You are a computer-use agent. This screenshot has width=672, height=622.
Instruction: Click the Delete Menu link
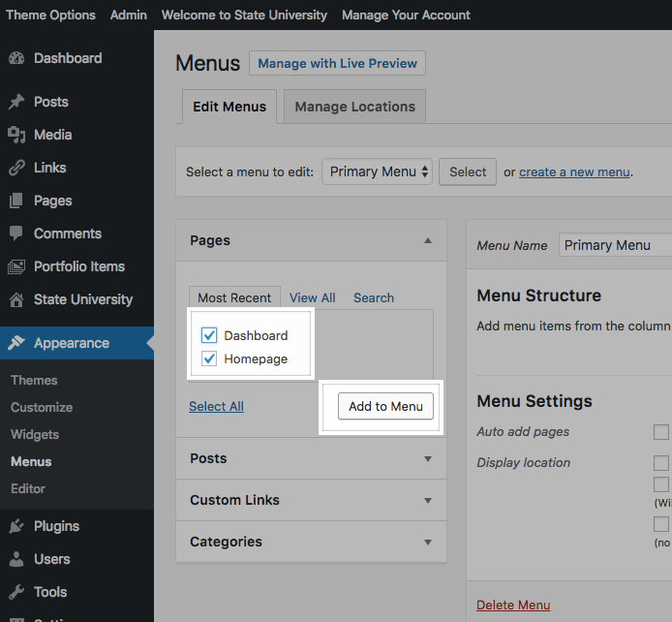pyautogui.click(x=513, y=605)
